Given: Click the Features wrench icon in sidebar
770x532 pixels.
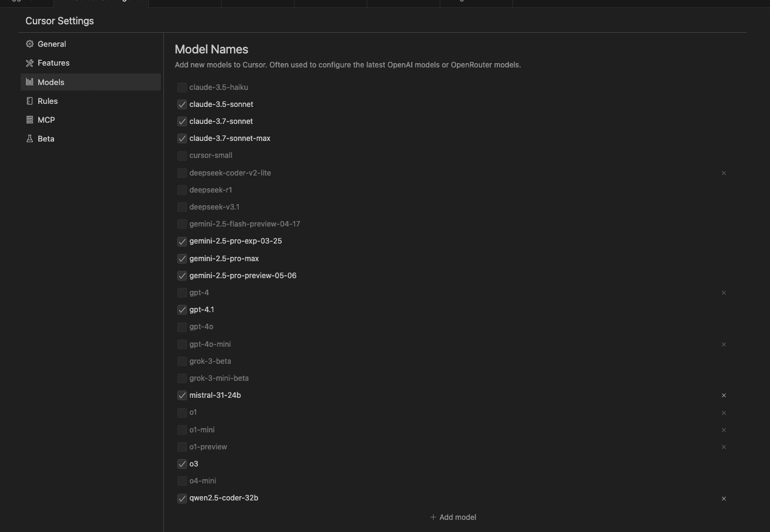Looking at the screenshot, I should (x=29, y=63).
